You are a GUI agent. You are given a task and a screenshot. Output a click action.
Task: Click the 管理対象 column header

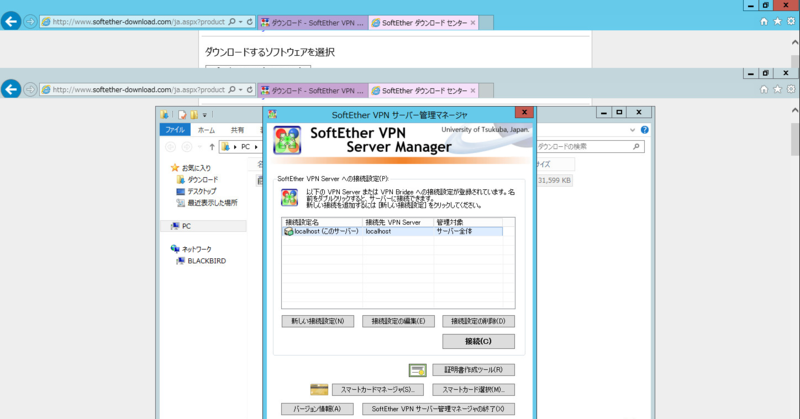pos(468,223)
